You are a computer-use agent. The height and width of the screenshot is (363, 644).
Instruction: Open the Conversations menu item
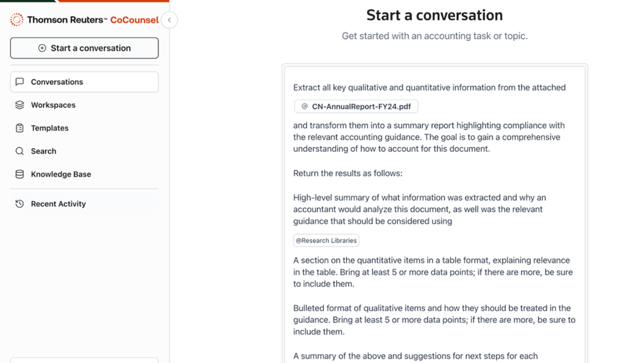click(x=57, y=82)
